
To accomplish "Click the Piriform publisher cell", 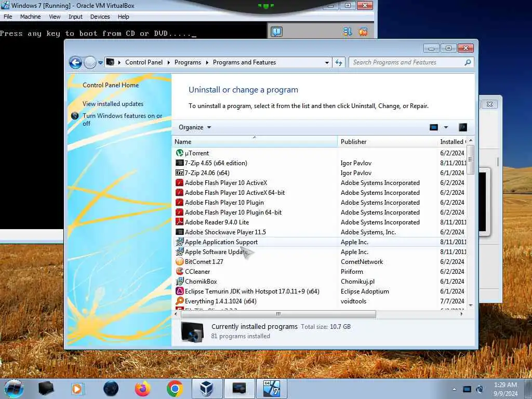I will 352,271.
